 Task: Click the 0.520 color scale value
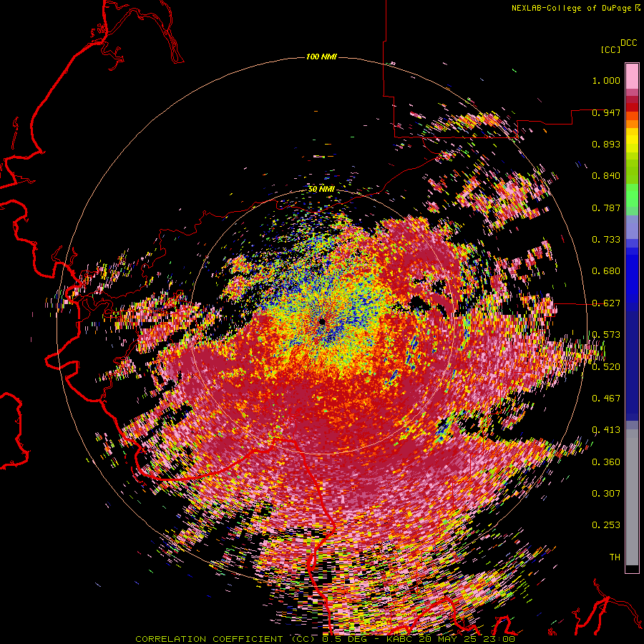coord(606,366)
